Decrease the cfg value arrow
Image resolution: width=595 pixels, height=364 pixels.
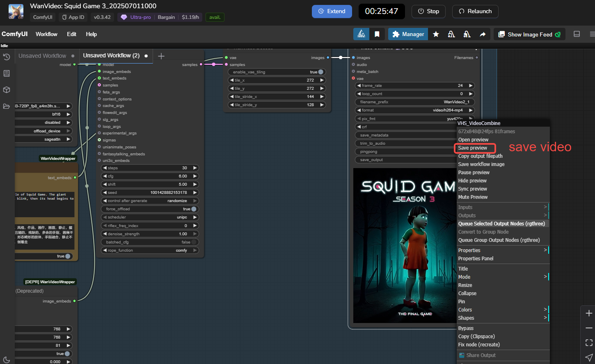[105, 176]
